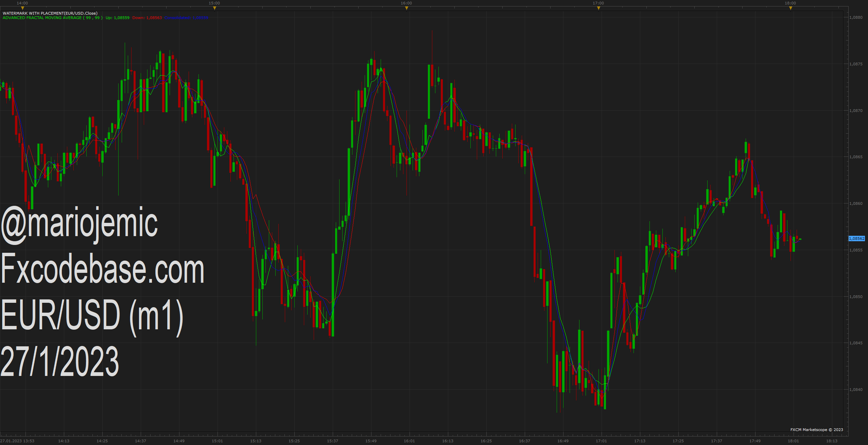Click the 16:37 time axis label
The width and height of the screenshot is (868, 445).
click(x=524, y=441)
